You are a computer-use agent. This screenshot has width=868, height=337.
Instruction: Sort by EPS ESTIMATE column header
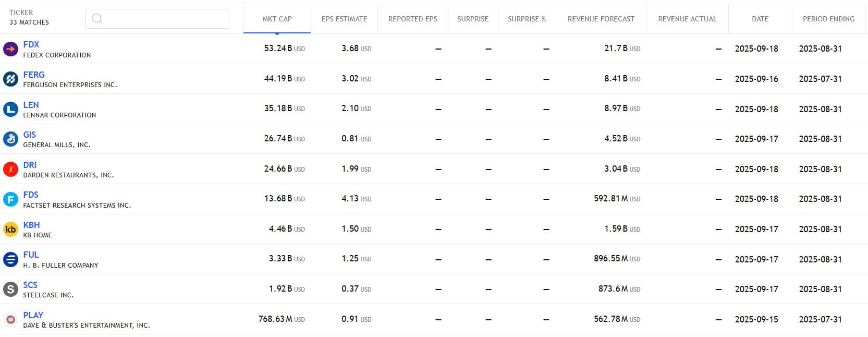(x=344, y=19)
